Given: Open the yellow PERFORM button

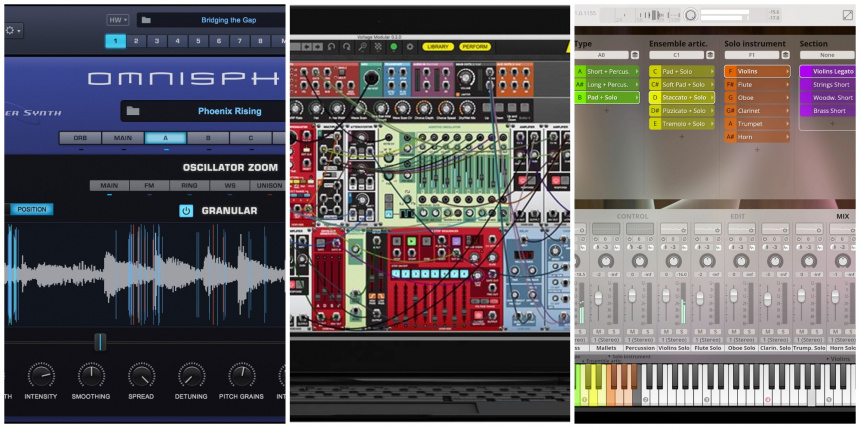Looking at the screenshot, I should pos(475,47).
